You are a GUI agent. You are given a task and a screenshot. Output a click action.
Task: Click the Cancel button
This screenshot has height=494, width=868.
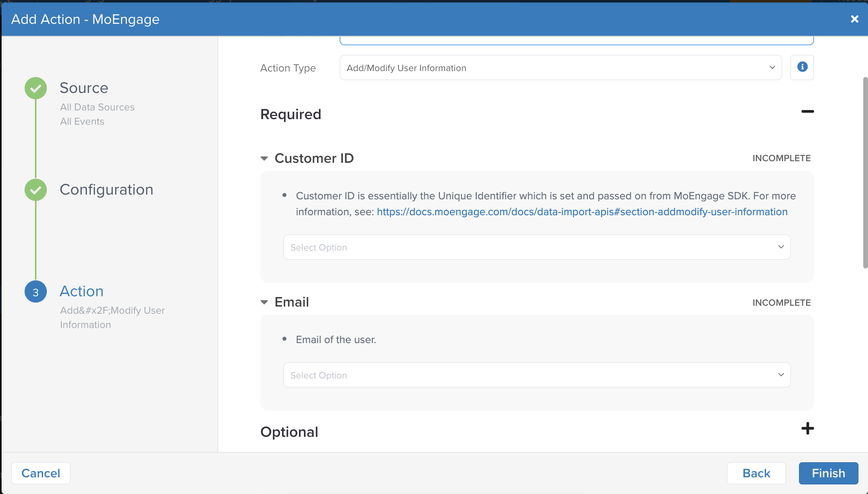coord(41,473)
